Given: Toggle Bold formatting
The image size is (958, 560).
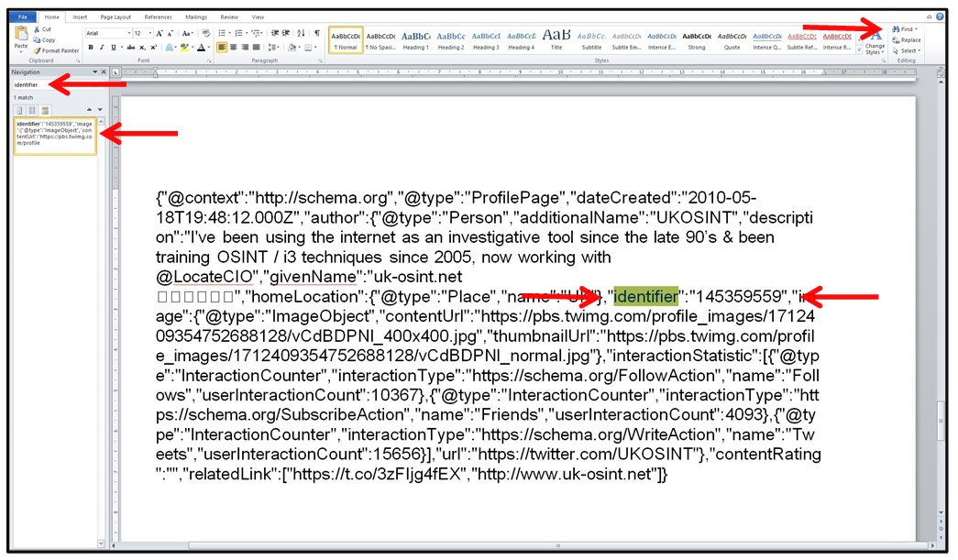Looking at the screenshot, I should (x=91, y=47).
